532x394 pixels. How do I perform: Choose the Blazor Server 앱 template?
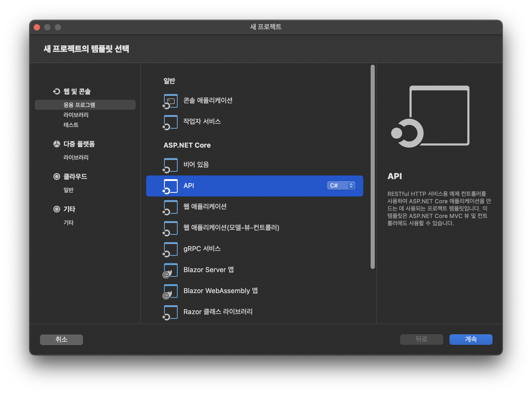(x=254, y=270)
